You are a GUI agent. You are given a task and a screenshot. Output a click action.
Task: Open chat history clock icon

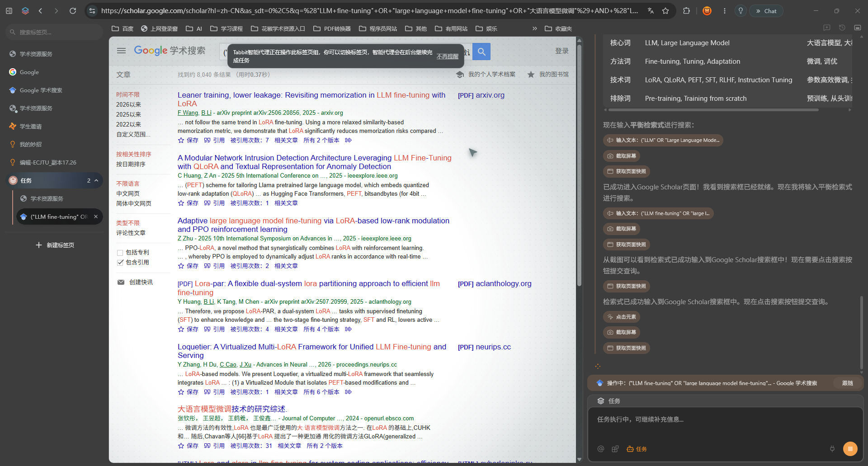pyautogui.click(x=842, y=28)
